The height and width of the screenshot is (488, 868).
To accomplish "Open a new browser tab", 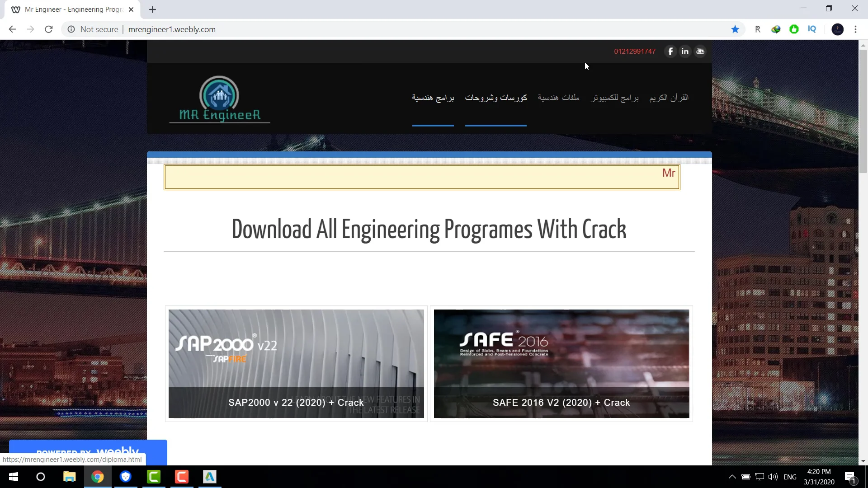I will click(153, 9).
